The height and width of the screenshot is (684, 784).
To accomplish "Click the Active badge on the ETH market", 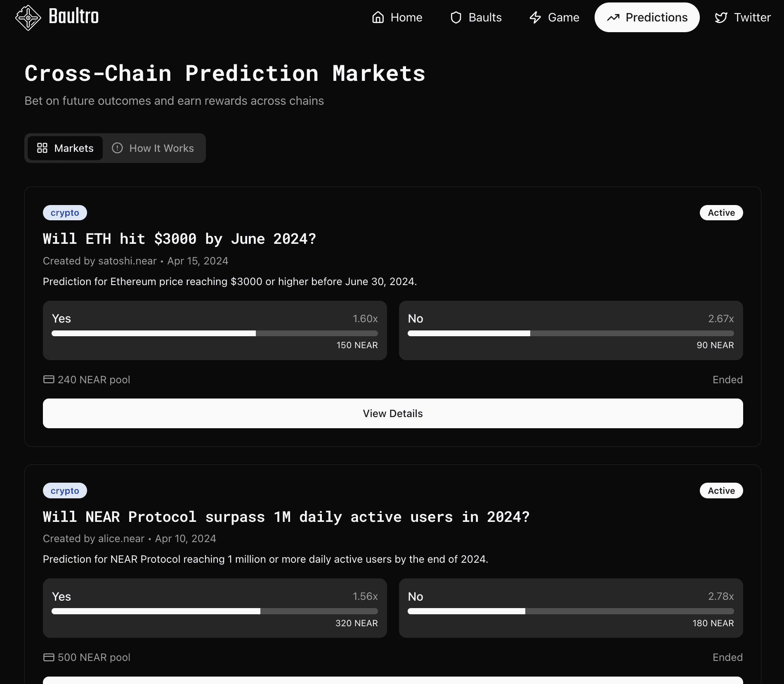I will (721, 212).
